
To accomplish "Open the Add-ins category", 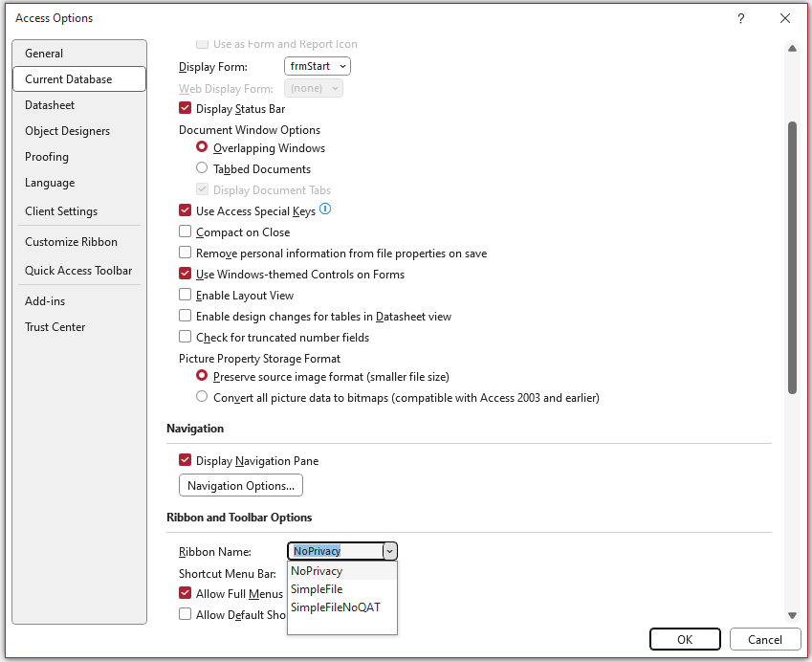I will tap(79, 301).
